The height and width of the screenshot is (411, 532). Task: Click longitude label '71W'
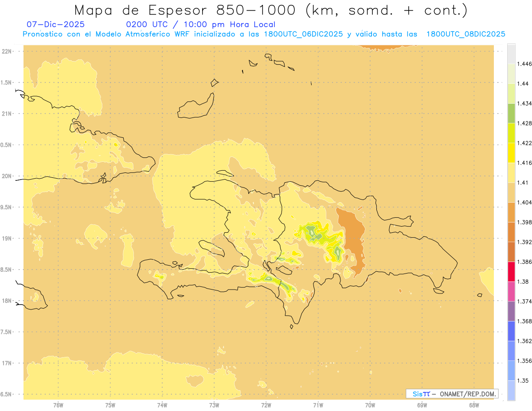tap(318, 405)
